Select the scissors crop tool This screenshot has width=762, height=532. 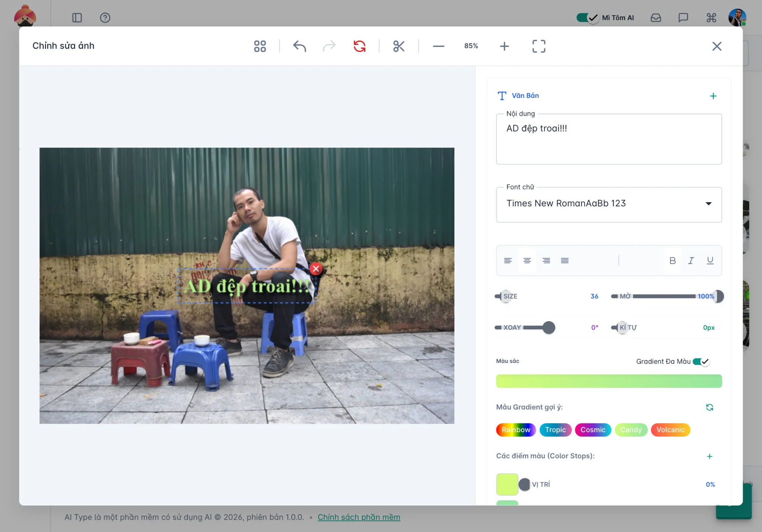click(398, 46)
